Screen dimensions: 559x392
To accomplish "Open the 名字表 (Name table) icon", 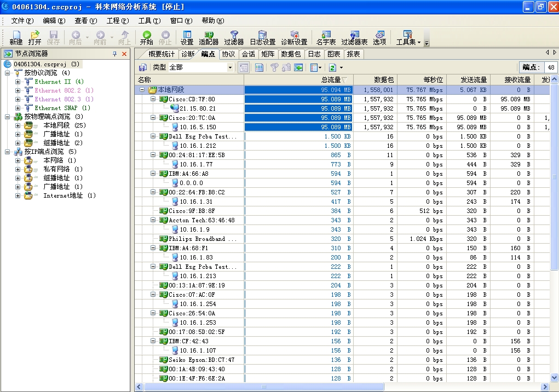I will (326, 37).
